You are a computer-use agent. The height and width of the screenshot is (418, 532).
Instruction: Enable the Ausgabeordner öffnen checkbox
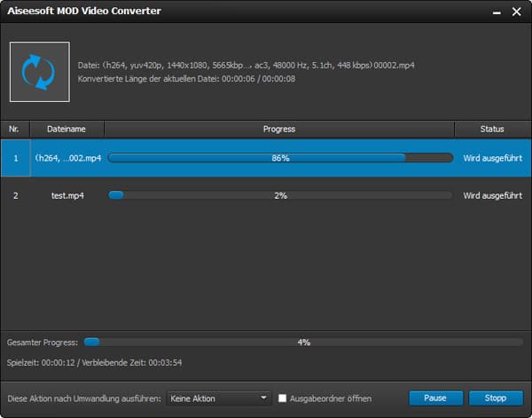point(282,398)
